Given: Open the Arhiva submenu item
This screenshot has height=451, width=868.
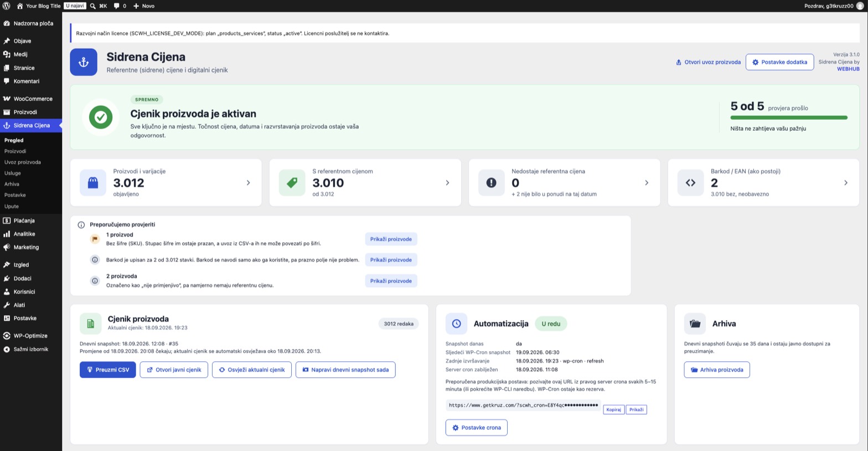Looking at the screenshot, I should 12,184.
